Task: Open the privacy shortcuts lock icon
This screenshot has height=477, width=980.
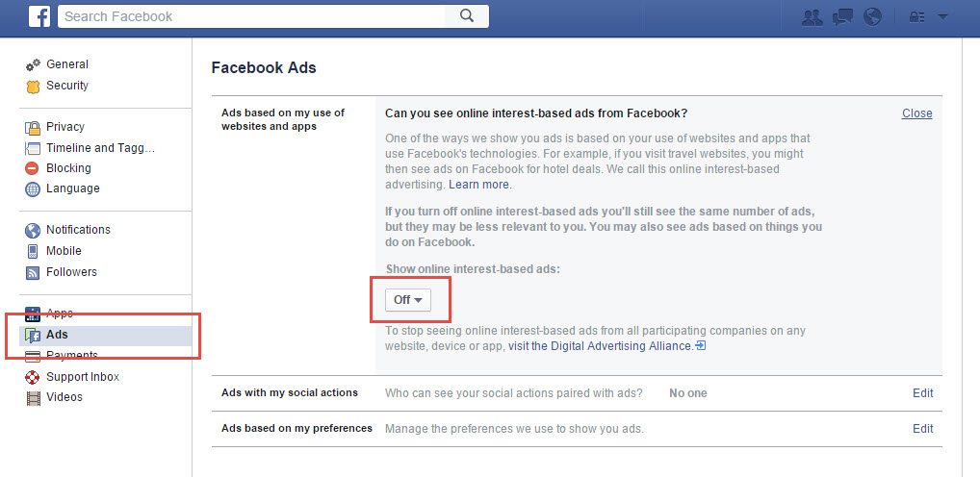Action: click(916, 16)
